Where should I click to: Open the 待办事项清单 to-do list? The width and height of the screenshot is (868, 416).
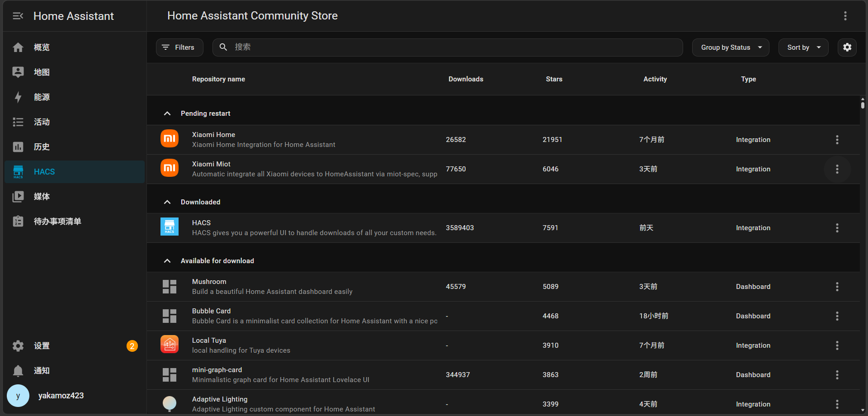(x=75, y=222)
